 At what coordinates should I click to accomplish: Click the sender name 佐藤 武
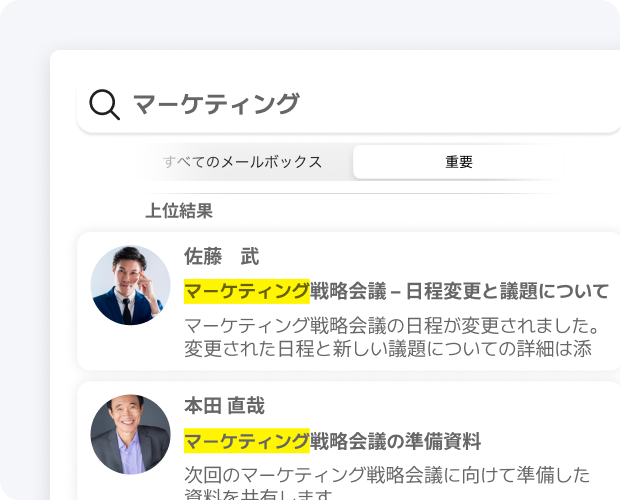pyautogui.click(x=221, y=257)
